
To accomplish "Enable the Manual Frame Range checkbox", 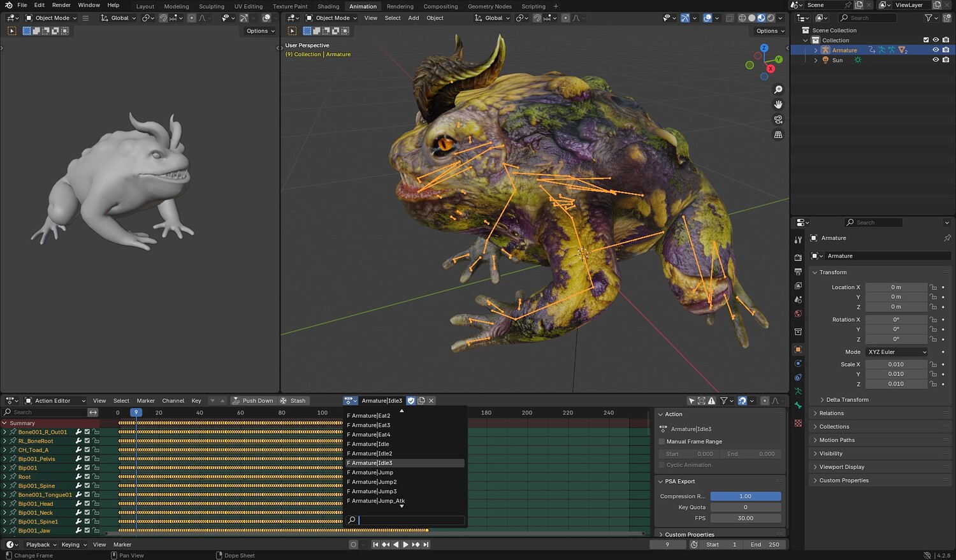I will (x=662, y=442).
